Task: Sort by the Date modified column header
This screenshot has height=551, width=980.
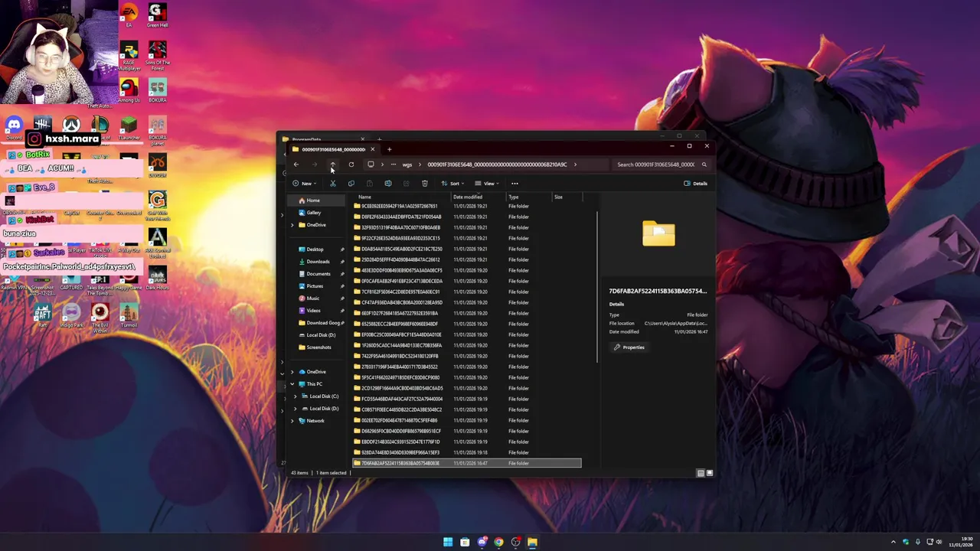Action: (x=479, y=197)
